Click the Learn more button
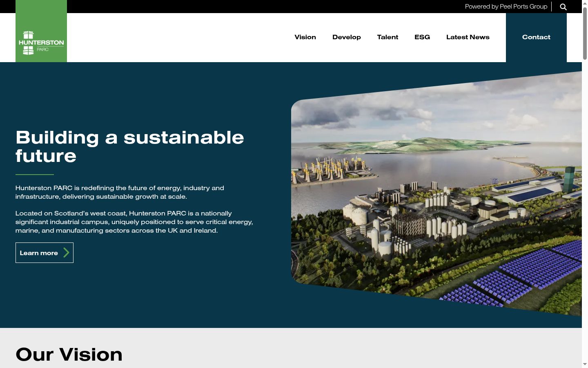The image size is (588, 368). click(45, 253)
